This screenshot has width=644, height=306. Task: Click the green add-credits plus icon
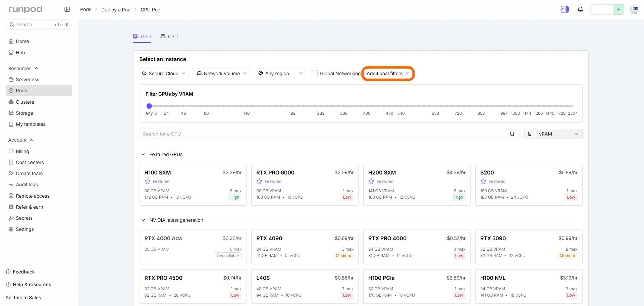(619, 9)
